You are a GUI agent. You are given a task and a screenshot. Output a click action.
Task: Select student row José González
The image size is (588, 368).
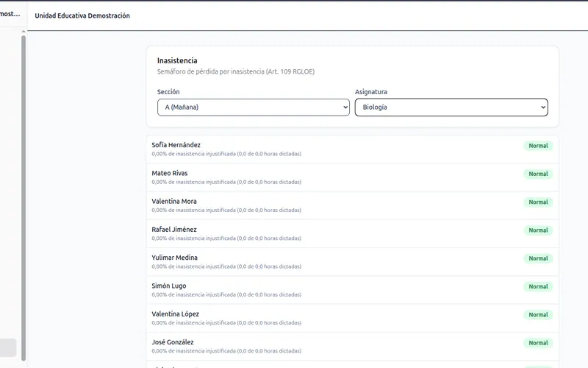(353, 346)
